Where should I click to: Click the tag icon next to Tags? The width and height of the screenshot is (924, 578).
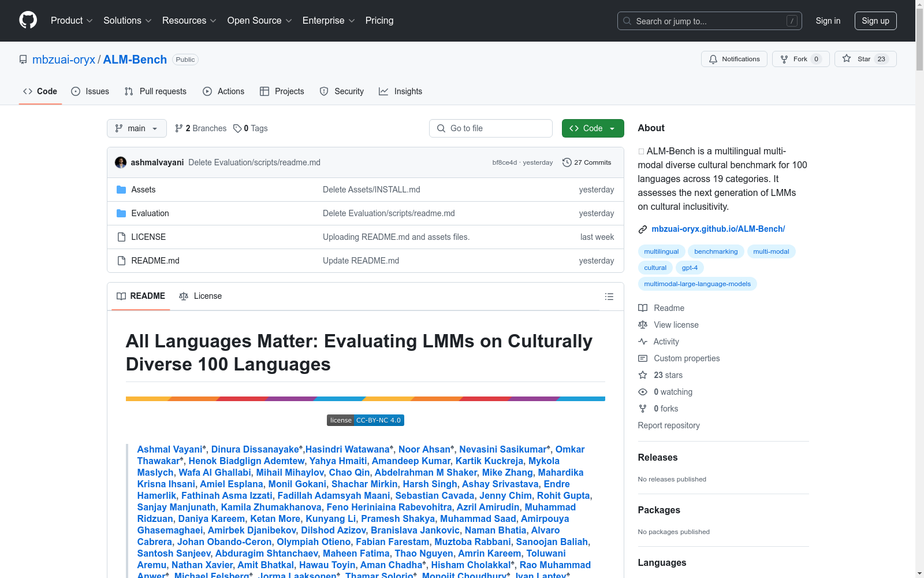(x=237, y=128)
